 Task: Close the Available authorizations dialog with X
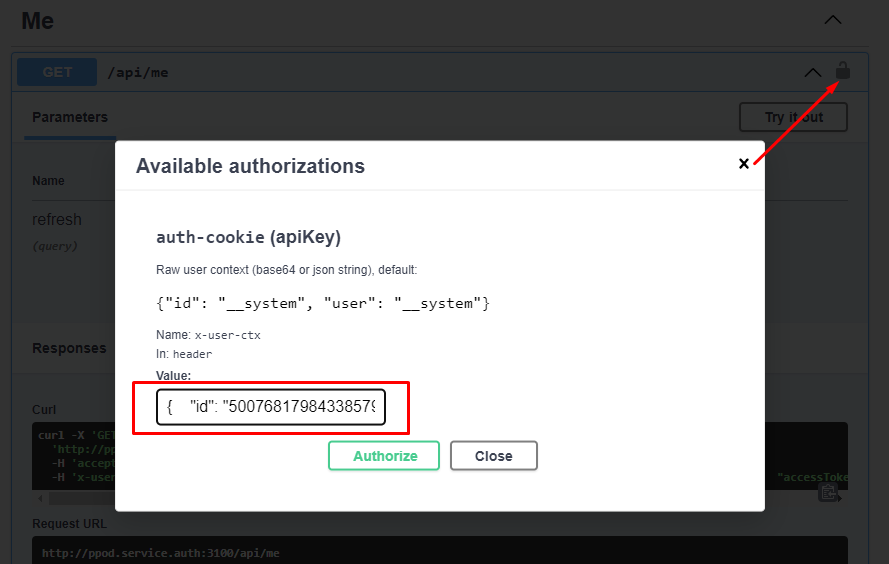click(743, 164)
